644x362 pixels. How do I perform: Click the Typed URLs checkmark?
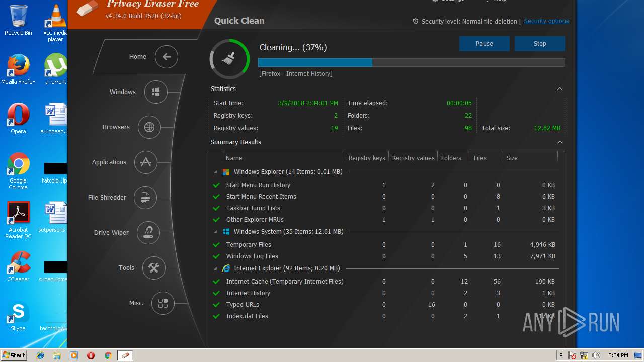coord(216,305)
